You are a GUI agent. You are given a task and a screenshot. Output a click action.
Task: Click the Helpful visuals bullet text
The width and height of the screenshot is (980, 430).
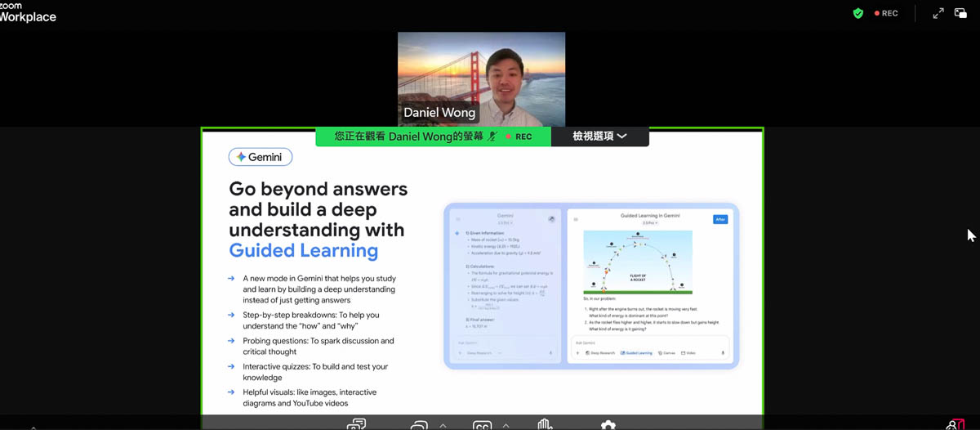tap(310, 398)
